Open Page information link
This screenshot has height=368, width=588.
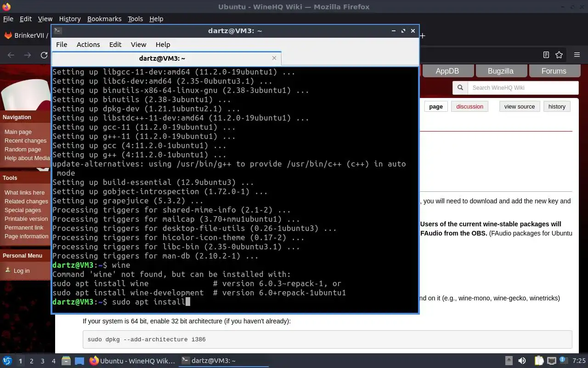[x=26, y=236]
